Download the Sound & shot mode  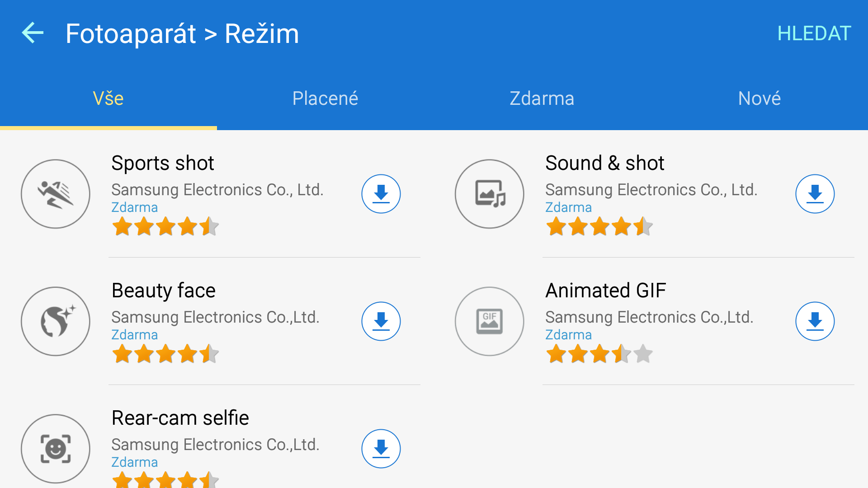(815, 194)
